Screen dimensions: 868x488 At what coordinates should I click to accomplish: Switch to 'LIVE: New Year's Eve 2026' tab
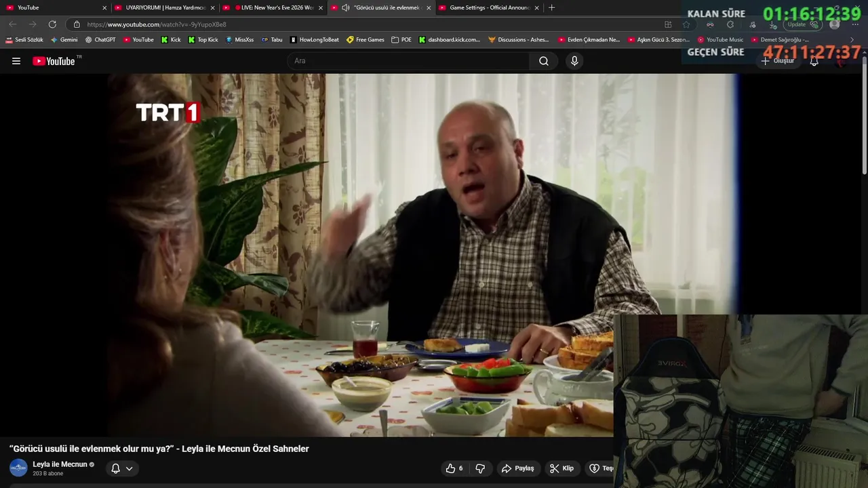coord(273,7)
